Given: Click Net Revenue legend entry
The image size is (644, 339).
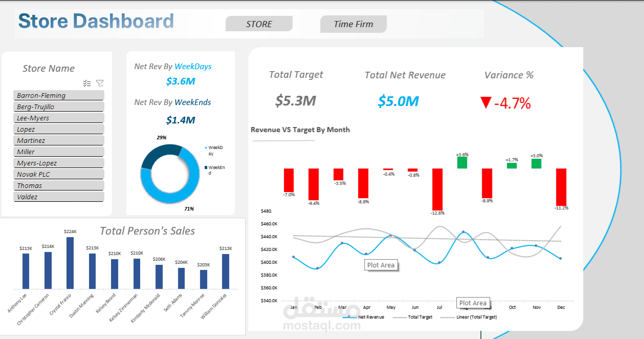Looking at the screenshot, I should [x=363, y=317].
